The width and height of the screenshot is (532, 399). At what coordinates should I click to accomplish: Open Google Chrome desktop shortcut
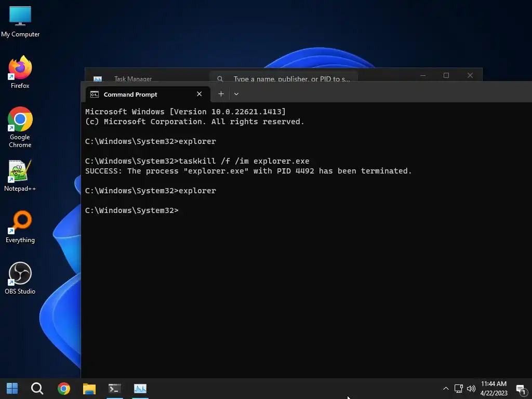coord(20,127)
